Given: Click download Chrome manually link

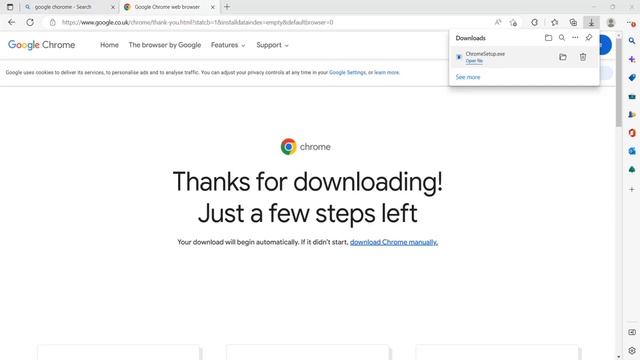Looking at the screenshot, I should click(x=394, y=242).
